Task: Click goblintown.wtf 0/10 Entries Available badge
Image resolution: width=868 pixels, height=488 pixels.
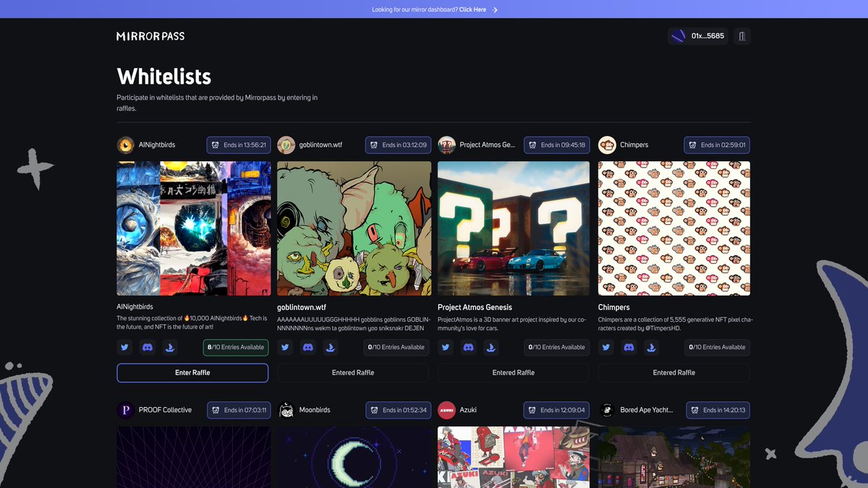Action: 396,348
